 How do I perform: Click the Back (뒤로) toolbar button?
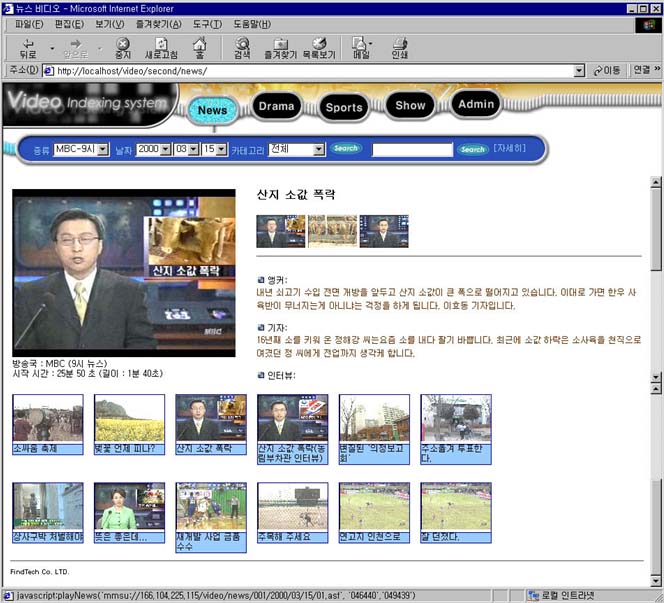click(x=27, y=48)
